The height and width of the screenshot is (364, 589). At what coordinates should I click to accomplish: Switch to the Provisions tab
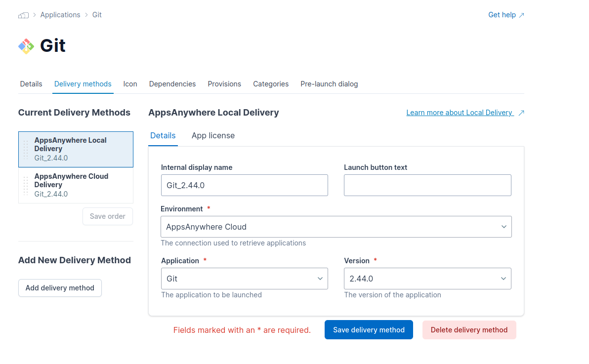(224, 84)
